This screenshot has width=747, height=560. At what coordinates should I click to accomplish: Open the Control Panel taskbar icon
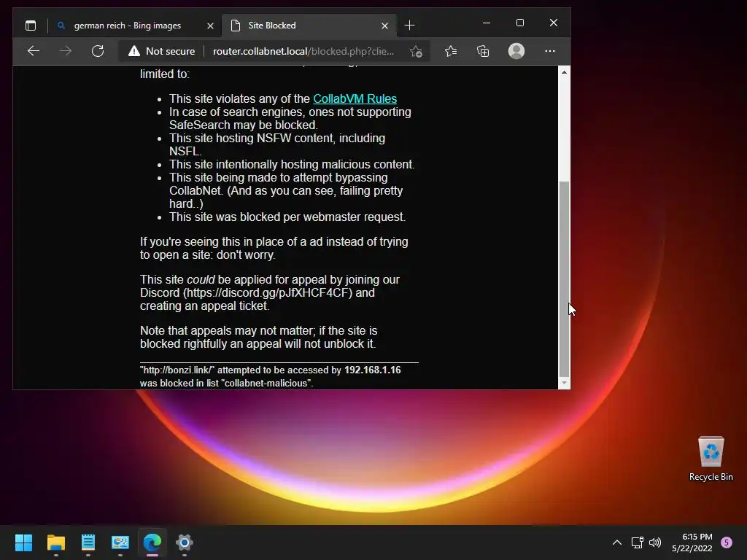coord(120,542)
